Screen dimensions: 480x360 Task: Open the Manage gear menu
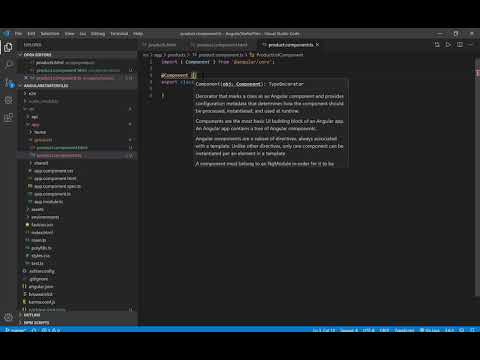(x=8, y=317)
